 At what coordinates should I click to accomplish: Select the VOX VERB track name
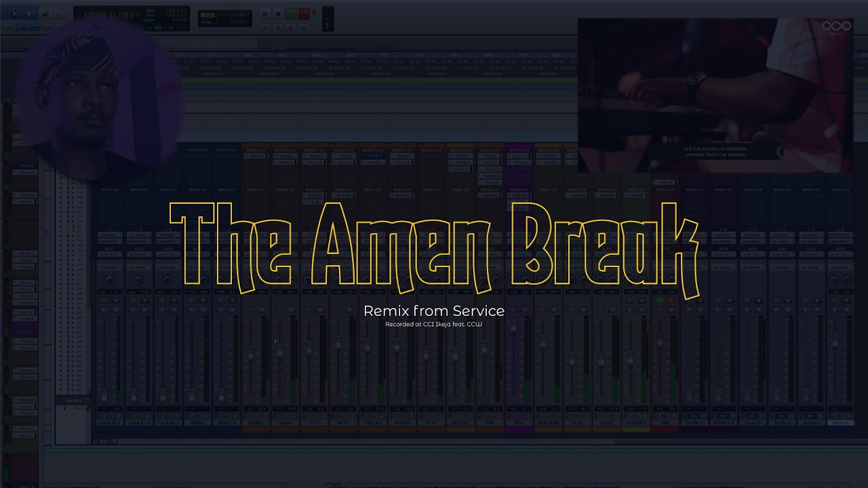548,423
